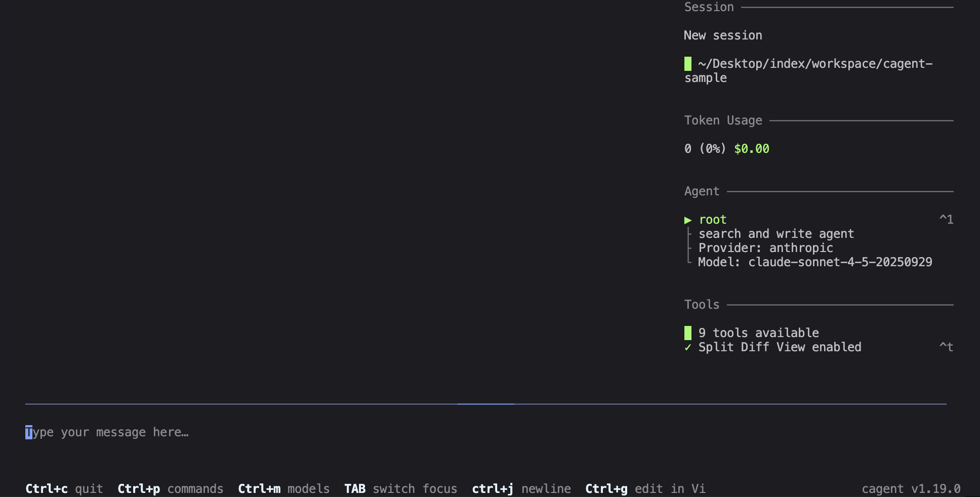Screen dimensions: 980x497
Task: Click the Ctrl+g edit in Vi shortcut
Action: click(x=645, y=489)
